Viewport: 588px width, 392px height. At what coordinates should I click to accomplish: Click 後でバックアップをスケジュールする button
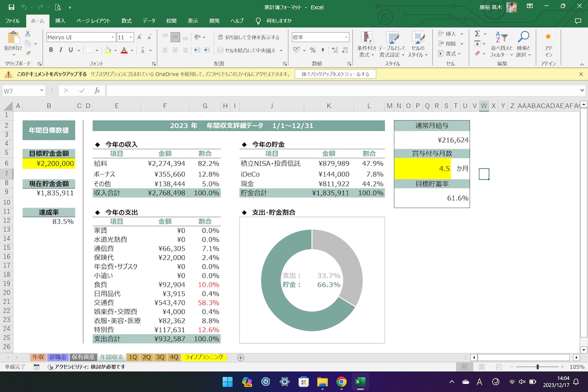pos(335,74)
